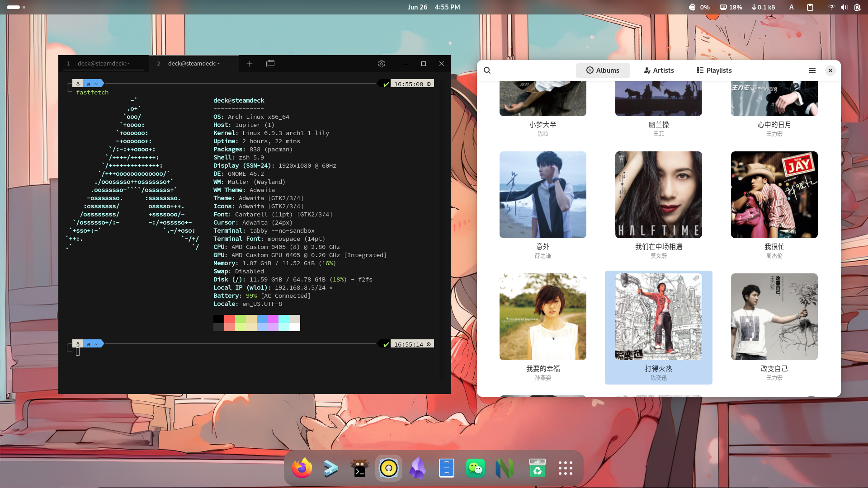Open the Kitty terminal from the dock
Screen dimensions: 868x488
(x=359, y=468)
